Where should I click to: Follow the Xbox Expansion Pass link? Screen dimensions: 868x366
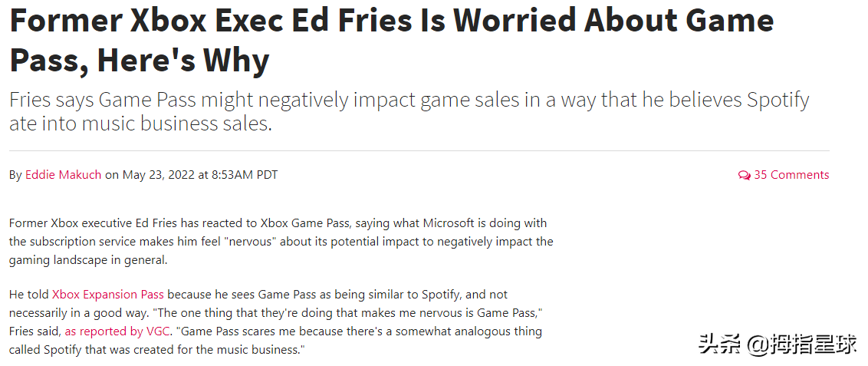(x=108, y=295)
